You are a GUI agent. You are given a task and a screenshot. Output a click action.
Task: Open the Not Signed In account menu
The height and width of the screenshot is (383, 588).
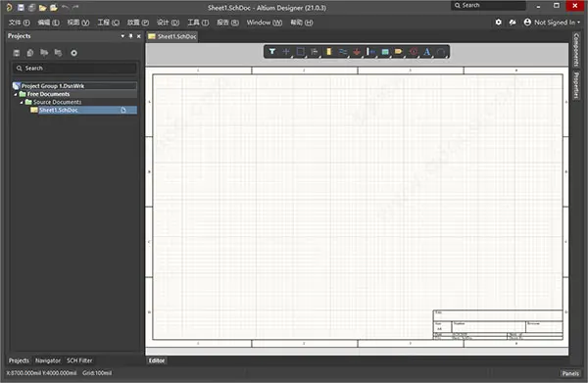click(x=552, y=23)
